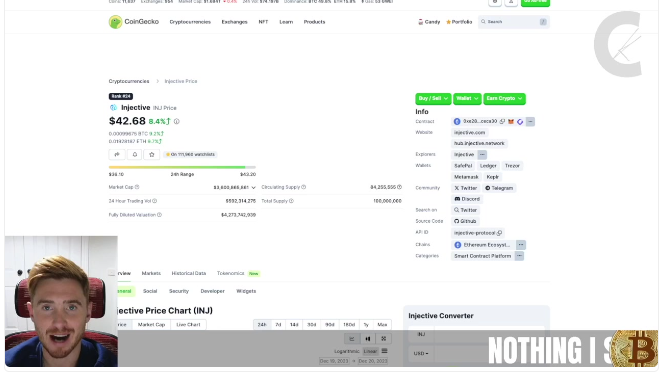Open hub.injective.network link
662x374 pixels.
[x=479, y=144]
